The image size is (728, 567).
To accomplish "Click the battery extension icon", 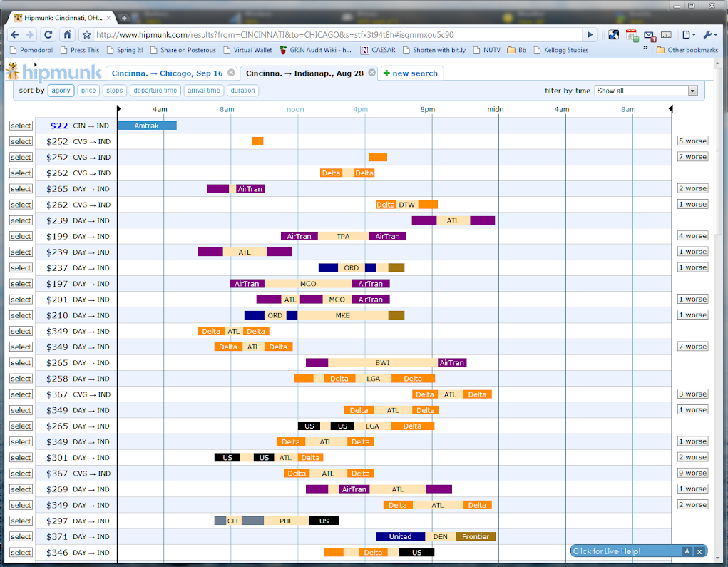I will 666,35.
